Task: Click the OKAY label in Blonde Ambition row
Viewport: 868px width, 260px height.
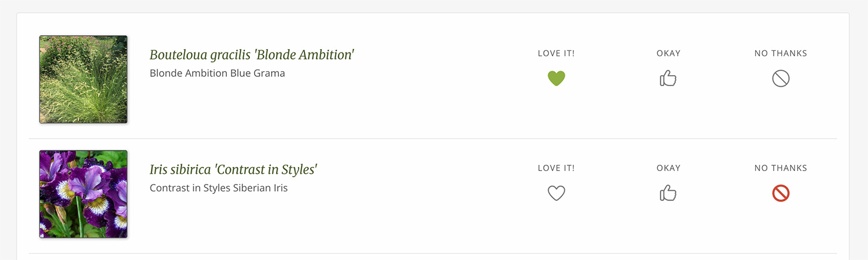Action: click(x=668, y=53)
